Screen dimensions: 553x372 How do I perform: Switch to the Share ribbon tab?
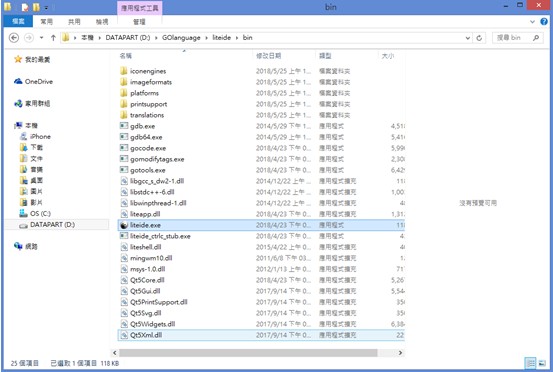tap(74, 22)
